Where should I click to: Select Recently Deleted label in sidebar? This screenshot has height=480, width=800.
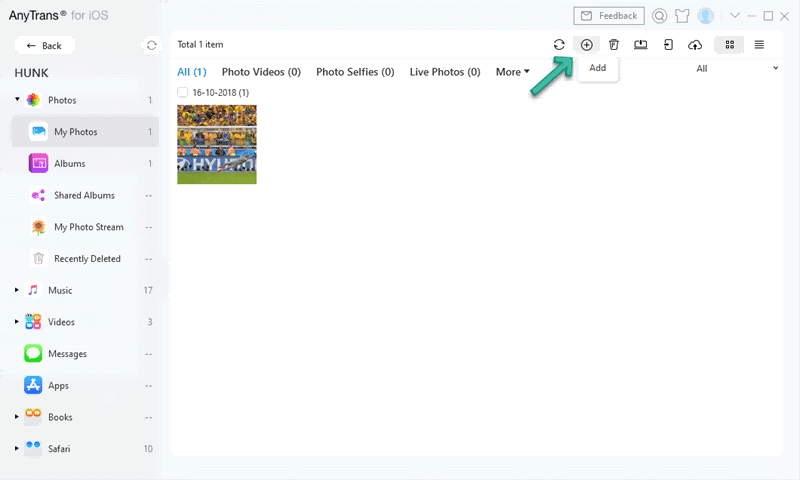pos(87,259)
